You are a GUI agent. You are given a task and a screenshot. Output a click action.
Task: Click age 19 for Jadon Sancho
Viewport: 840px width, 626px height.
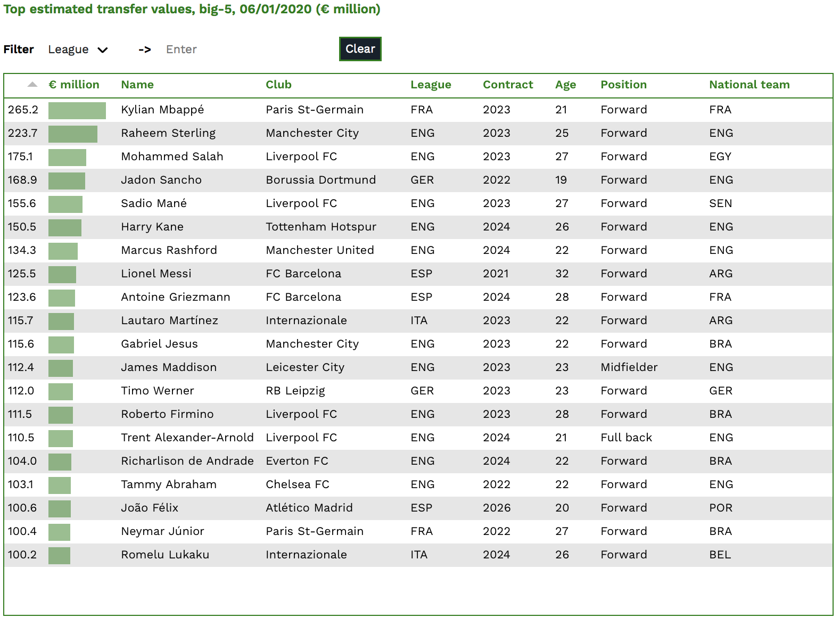(x=561, y=180)
